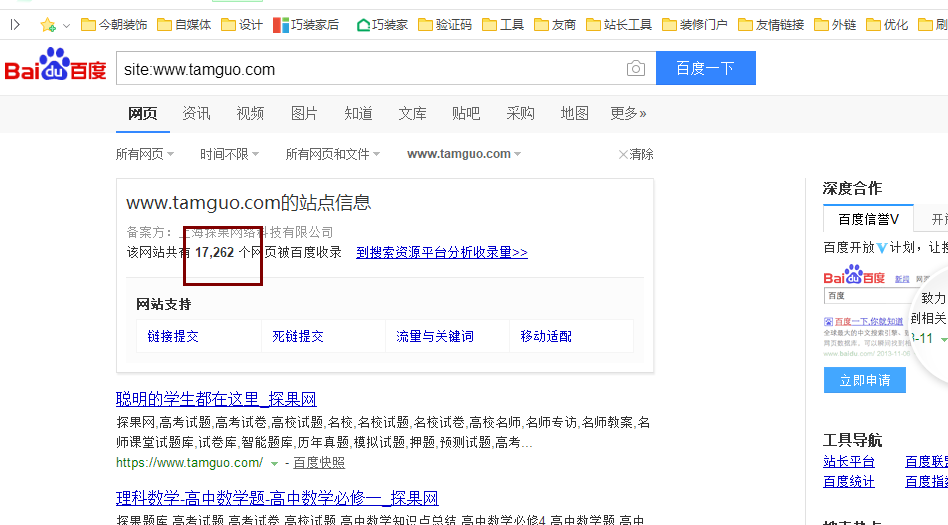Open the 验证码 bookmark folder
948x525 pixels.
(445, 25)
